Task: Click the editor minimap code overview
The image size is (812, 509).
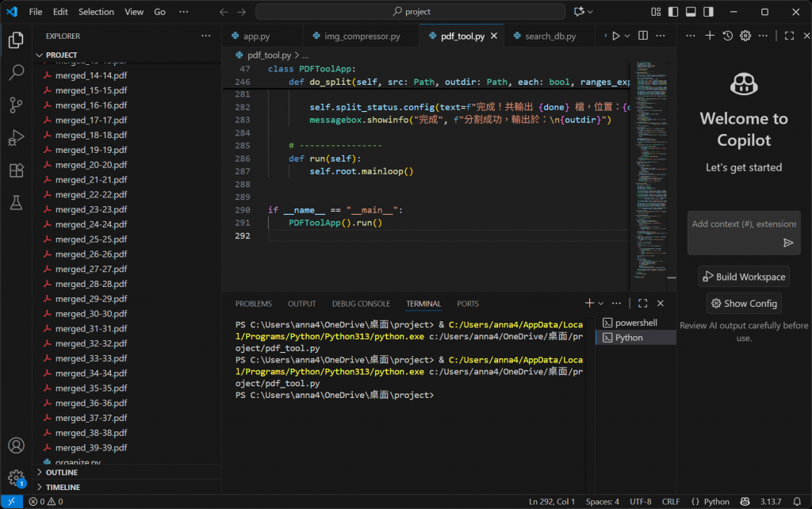Action: coord(650,159)
